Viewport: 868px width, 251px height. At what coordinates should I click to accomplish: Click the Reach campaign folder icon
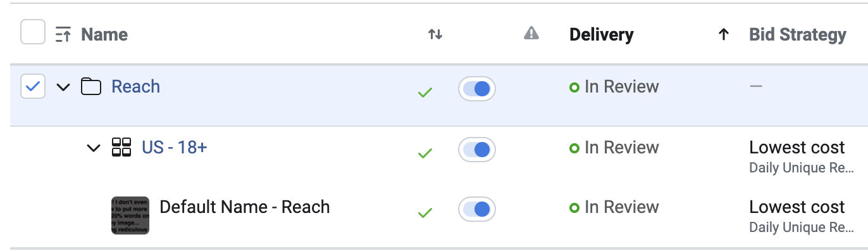[91, 87]
